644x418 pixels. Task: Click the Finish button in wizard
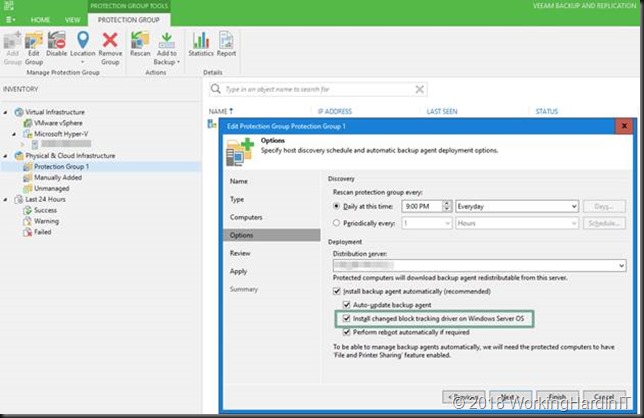click(557, 397)
